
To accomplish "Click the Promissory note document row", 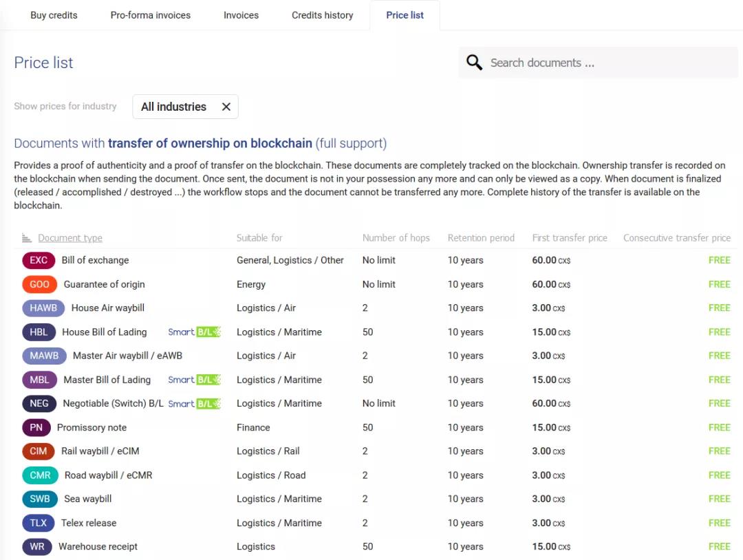I will point(91,428).
